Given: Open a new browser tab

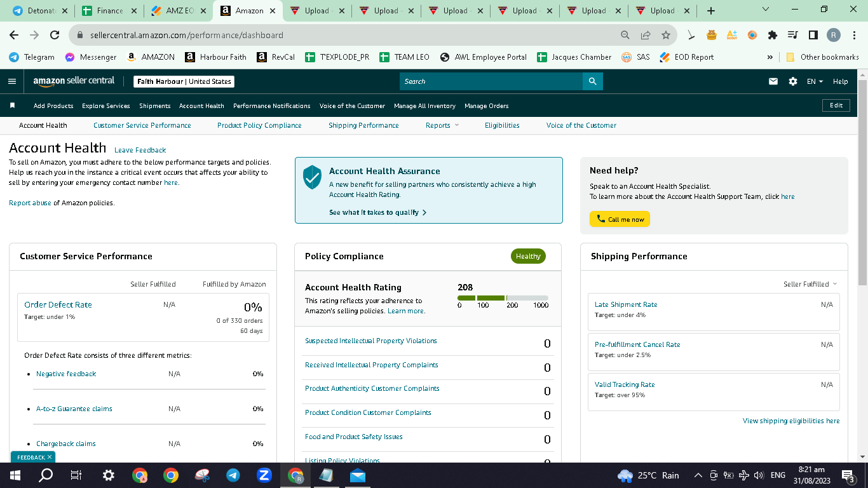Looking at the screenshot, I should pyautogui.click(x=711, y=11).
